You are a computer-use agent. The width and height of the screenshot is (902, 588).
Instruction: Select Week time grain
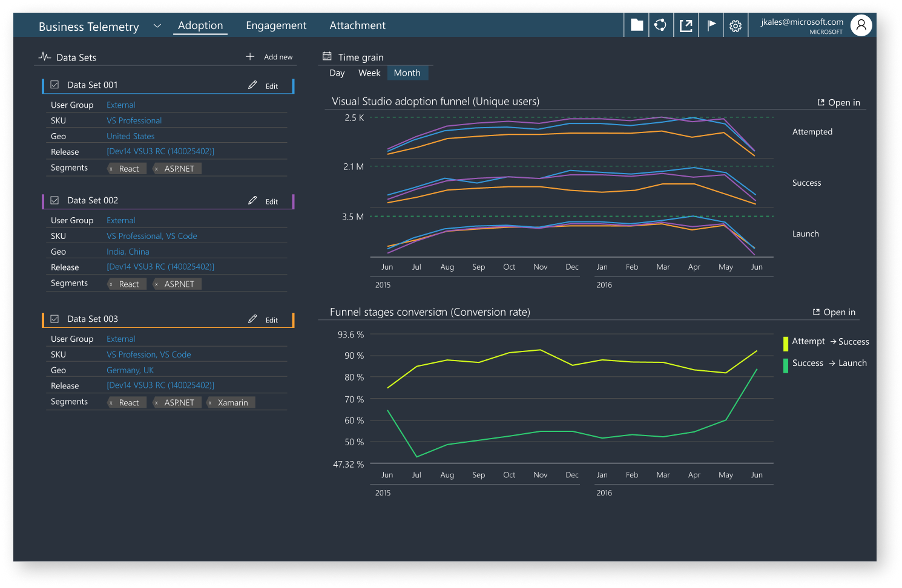[369, 73]
